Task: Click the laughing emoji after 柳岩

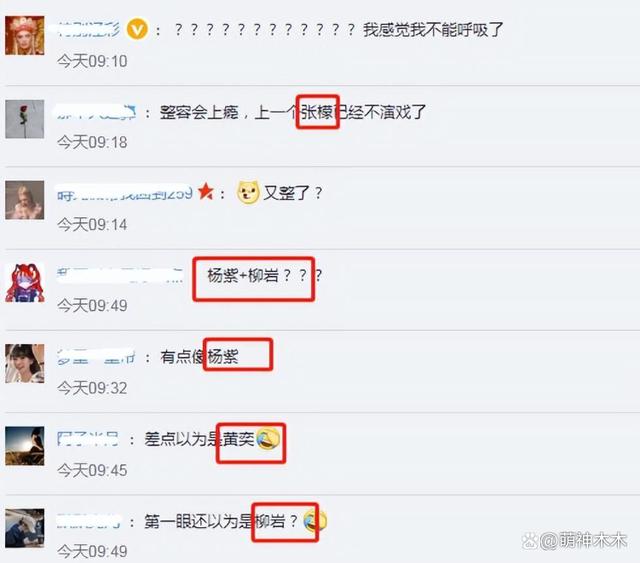Action: click(x=315, y=521)
